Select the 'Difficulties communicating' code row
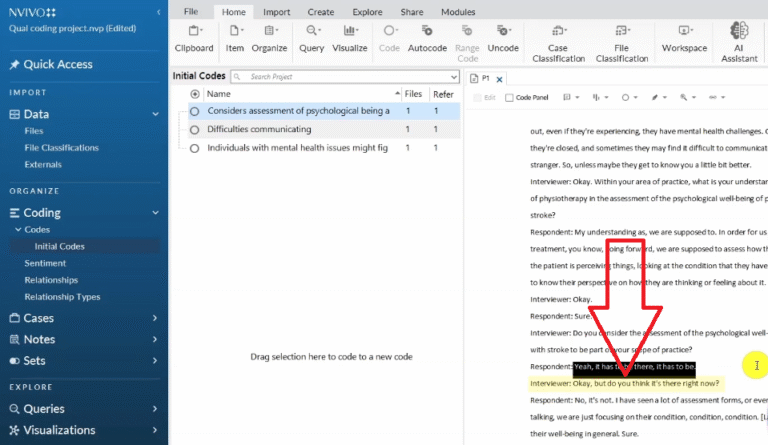Screen dimensions: 768x445 point(324,129)
